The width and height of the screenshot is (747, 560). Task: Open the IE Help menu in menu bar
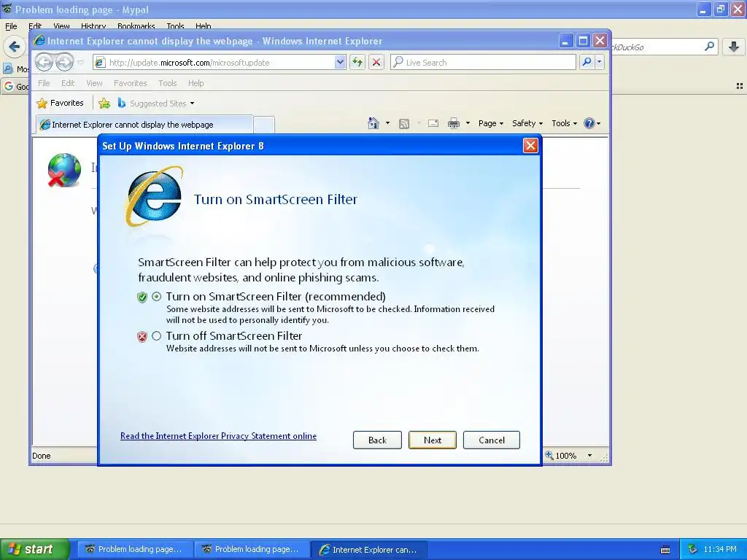tap(196, 83)
